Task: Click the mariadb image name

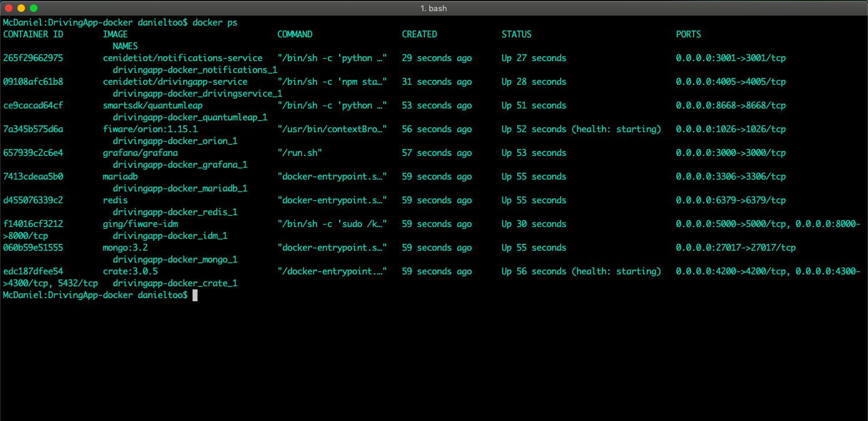Action: tap(120, 177)
